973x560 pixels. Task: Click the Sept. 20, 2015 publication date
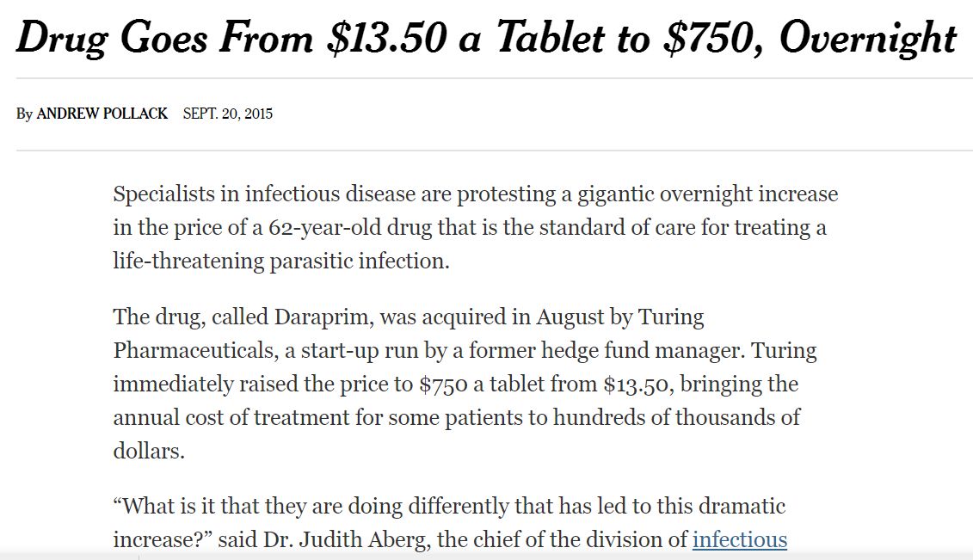coord(228,114)
